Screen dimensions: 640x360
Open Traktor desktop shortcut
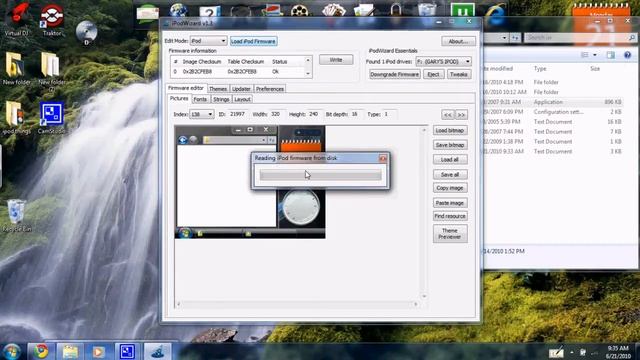52,20
